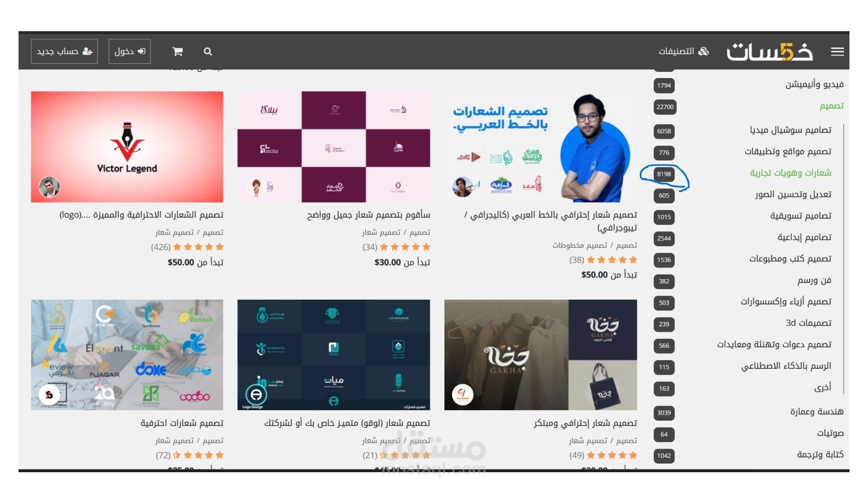
Task: Click the login arrow button دخول
Action: point(130,51)
